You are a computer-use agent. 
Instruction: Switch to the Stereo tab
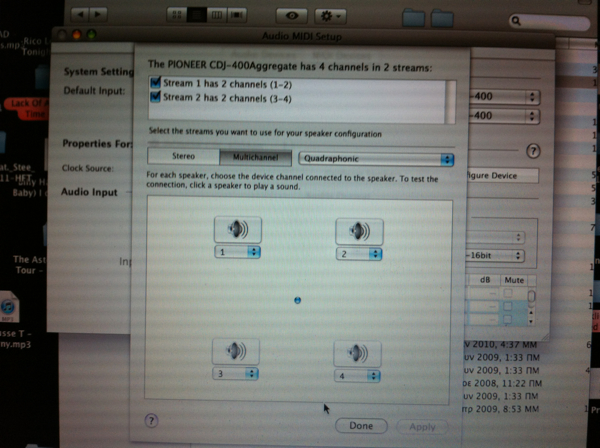183,158
